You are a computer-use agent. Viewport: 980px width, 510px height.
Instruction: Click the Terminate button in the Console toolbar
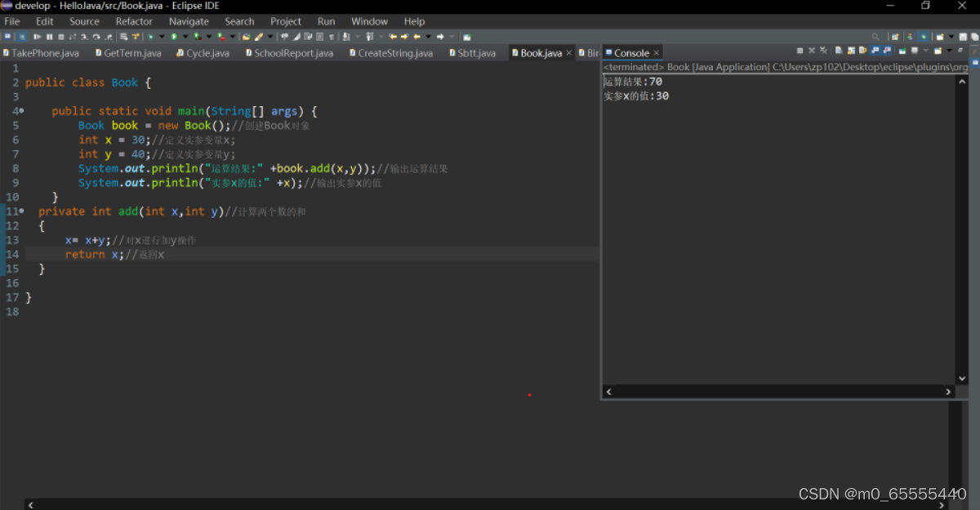800,50
